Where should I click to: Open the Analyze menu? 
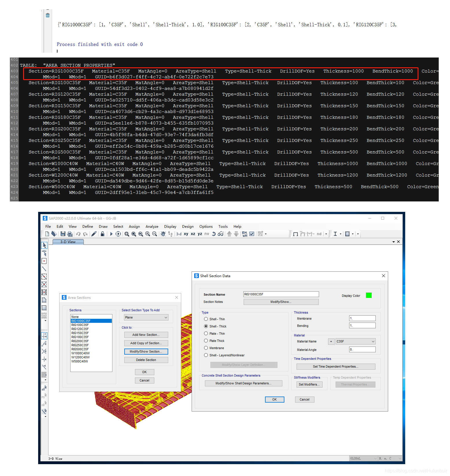point(152,227)
